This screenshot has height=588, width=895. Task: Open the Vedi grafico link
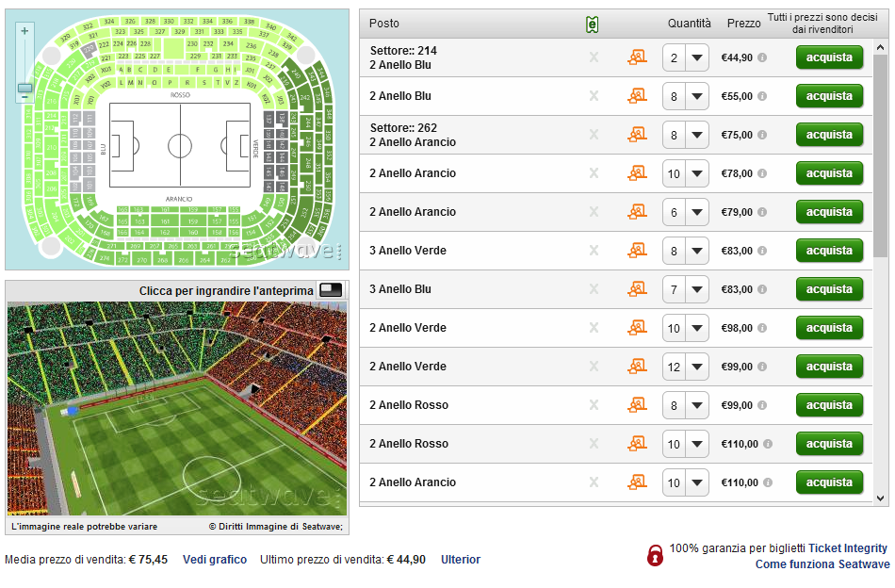pos(215,560)
